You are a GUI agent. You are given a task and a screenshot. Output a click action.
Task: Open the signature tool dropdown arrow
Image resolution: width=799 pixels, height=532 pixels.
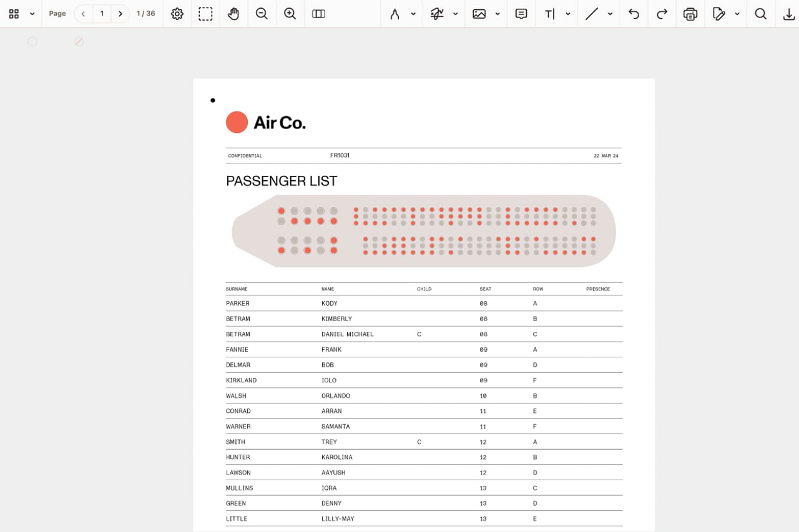[x=455, y=14]
